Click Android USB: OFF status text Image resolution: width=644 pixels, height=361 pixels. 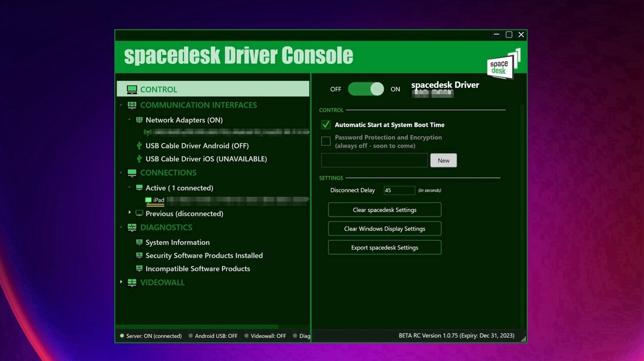(216, 336)
